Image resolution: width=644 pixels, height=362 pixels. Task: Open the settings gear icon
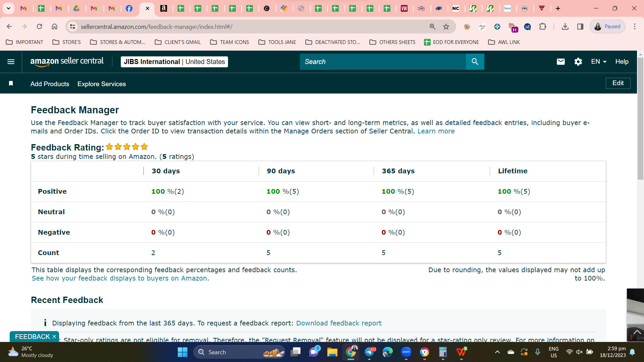(578, 62)
